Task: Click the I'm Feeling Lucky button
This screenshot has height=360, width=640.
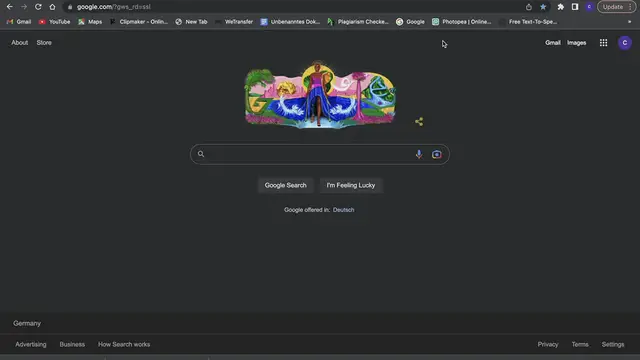Action: tap(351, 185)
